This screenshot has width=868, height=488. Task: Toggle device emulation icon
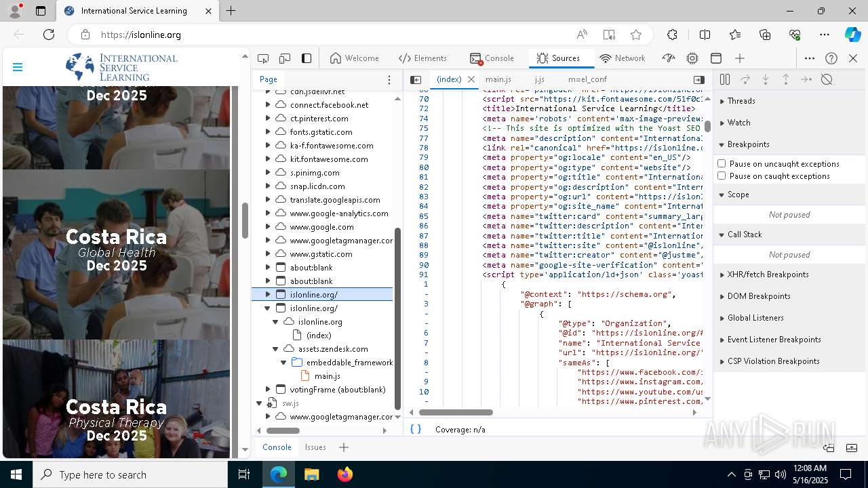285,58
